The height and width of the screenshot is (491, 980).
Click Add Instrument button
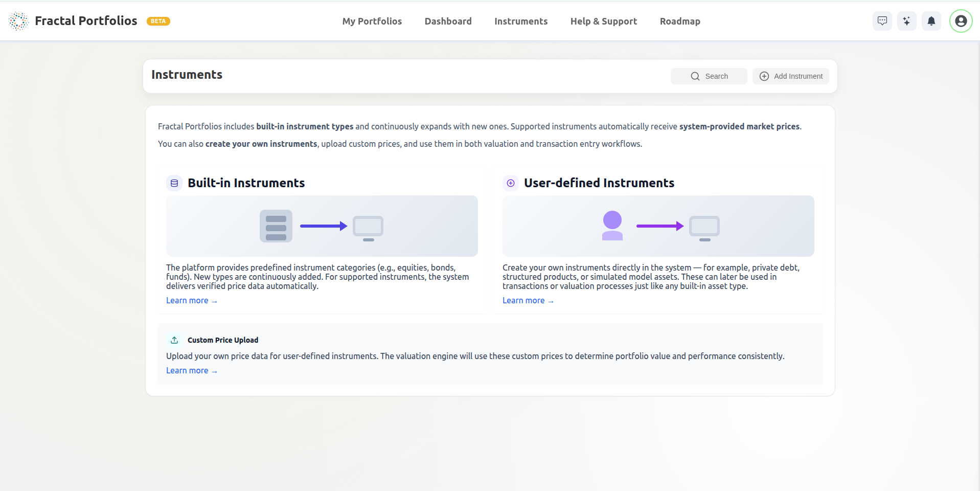pos(791,76)
